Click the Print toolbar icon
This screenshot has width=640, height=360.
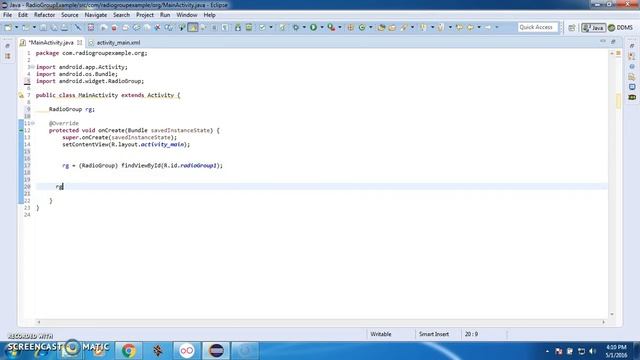64,27
